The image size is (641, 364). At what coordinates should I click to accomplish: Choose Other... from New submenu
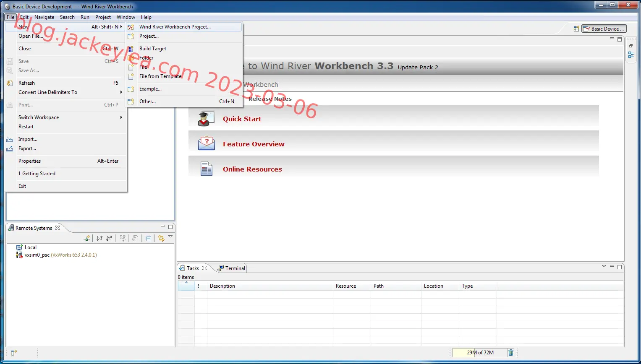pos(184,101)
